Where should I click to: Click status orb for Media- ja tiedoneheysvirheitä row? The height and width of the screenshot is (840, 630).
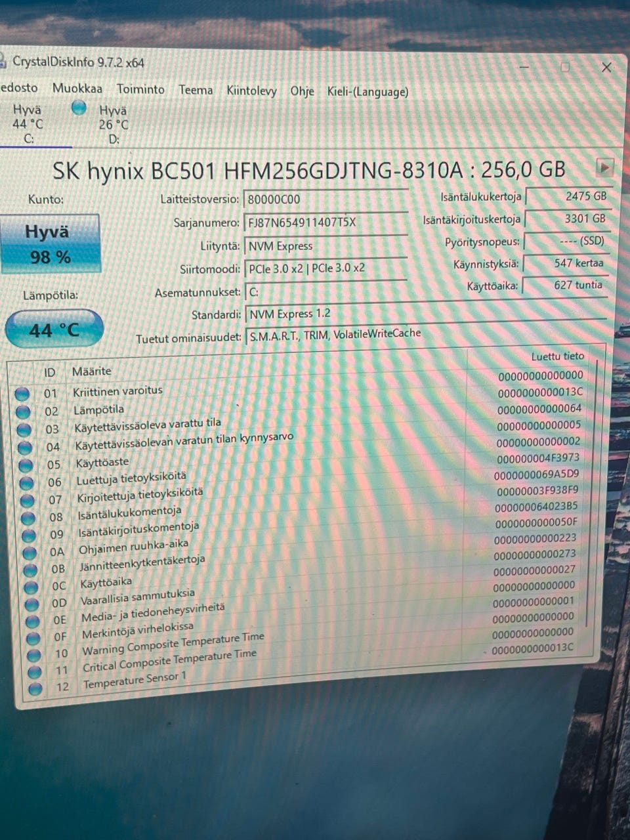(x=33, y=621)
